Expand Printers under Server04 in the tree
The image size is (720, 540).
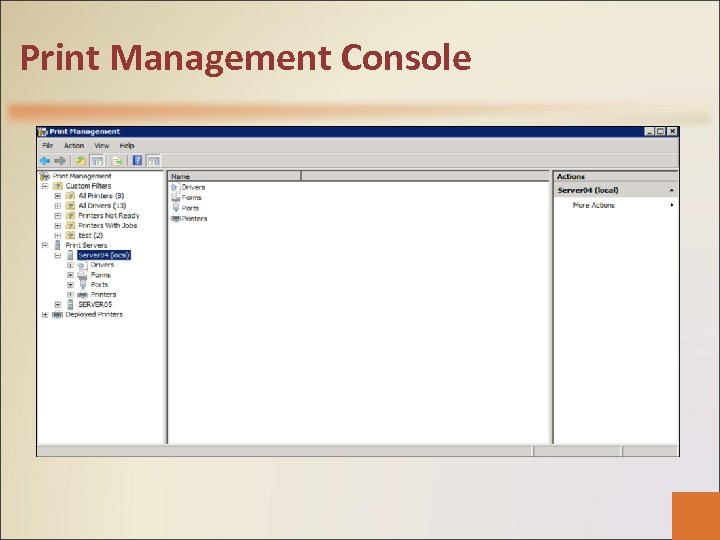pyautogui.click(x=70, y=295)
